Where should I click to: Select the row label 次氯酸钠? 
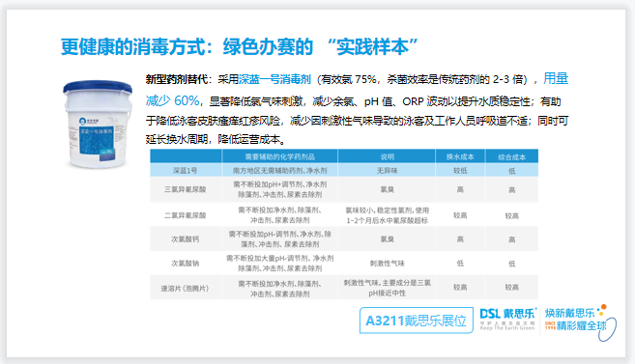click(185, 263)
